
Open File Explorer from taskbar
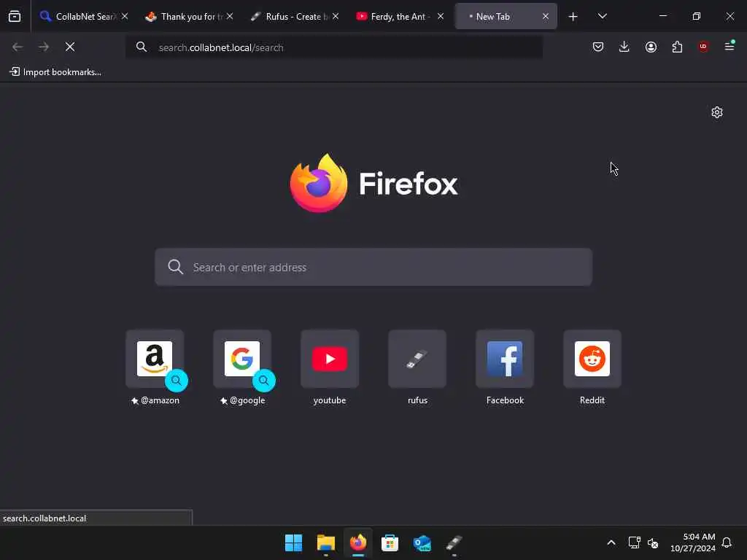coord(326,542)
